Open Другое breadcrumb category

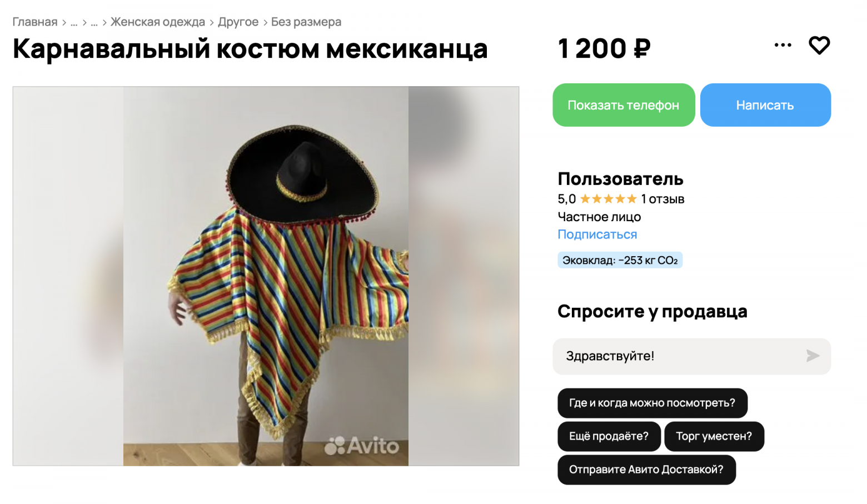click(x=238, y=22)
